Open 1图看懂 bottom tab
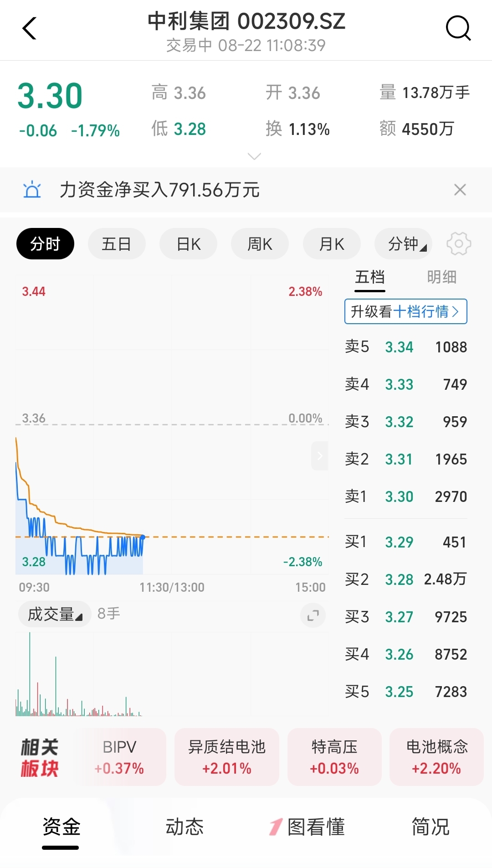Viewport: 492px width, 868px height. tap(307, 827)
